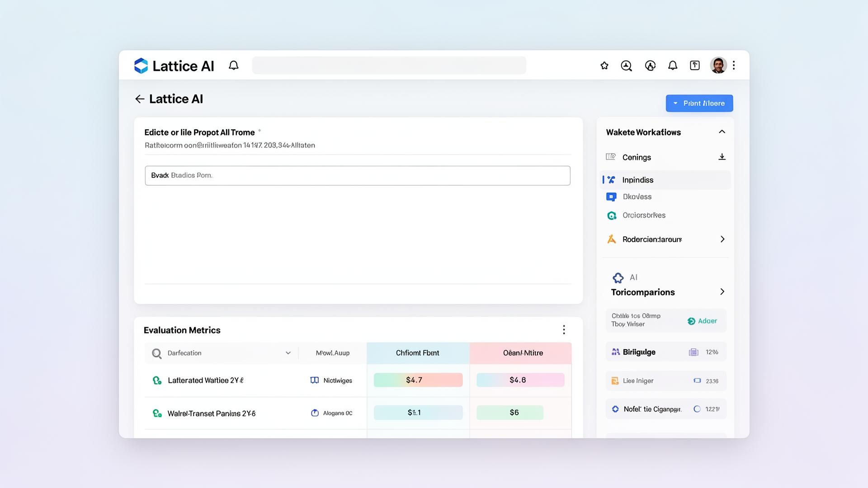Click the Cenings list icon
The width and height of the screenshot is (868, 488).
(x=611, y=157)
